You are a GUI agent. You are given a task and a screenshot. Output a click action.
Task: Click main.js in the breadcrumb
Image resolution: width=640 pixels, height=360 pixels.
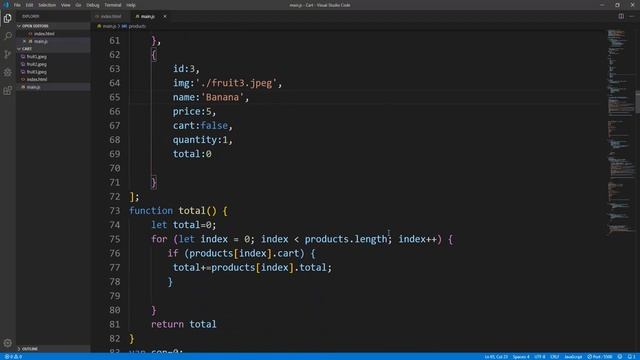click(109, 26)
